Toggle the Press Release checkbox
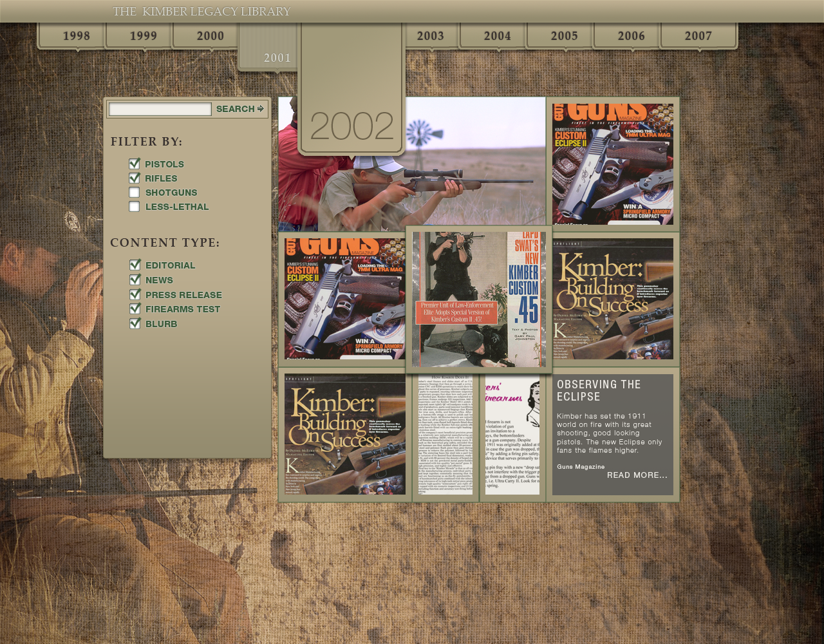This screenshot has height=644, width=824. [135, 295]
